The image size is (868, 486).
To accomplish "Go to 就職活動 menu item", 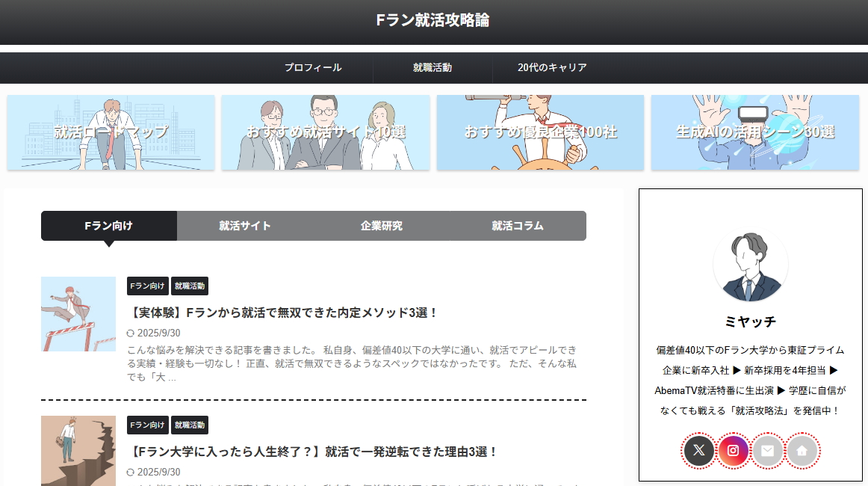I will coord(433,68).
